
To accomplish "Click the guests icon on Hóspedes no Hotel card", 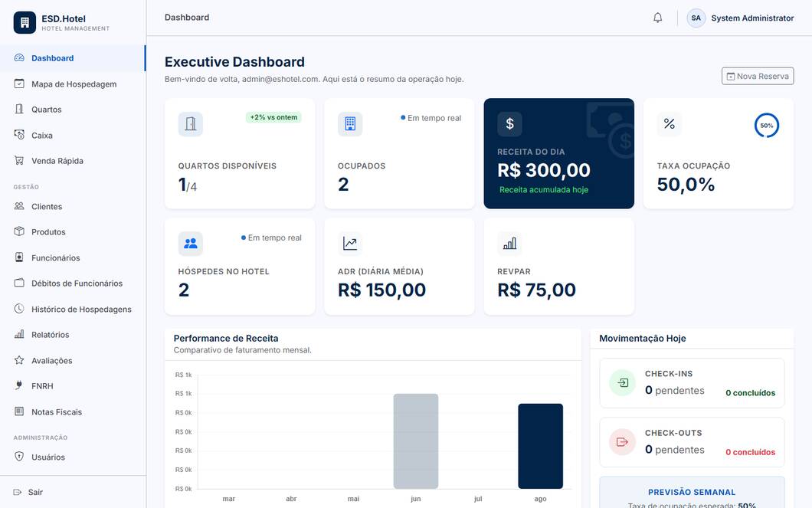I will point(191,244).
